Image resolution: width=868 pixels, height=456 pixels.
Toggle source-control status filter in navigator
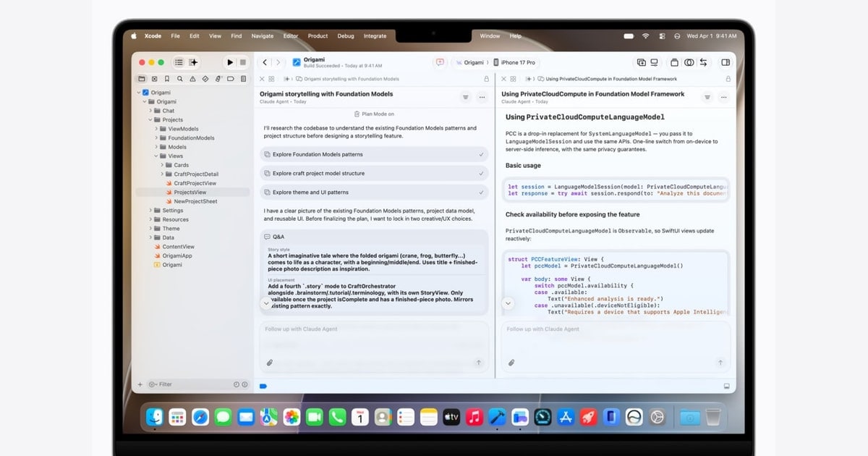coord(244,384)
